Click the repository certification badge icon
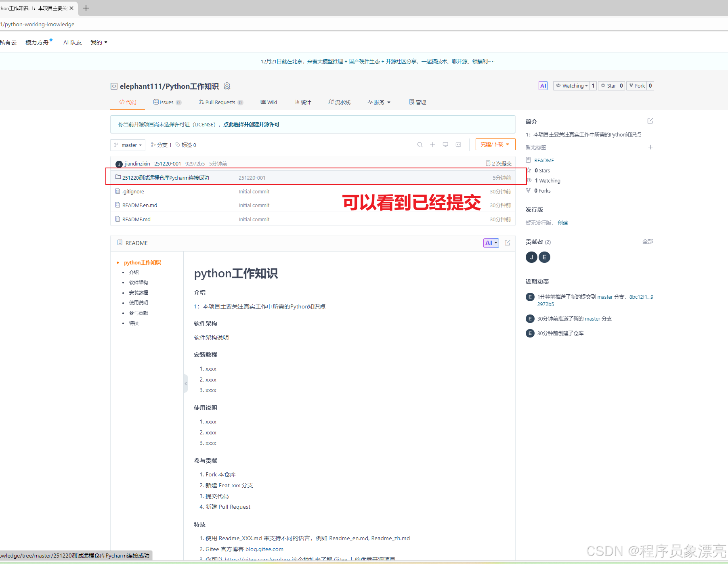Image resolution: width=728 pixels, height=564 pixels. pyautogui.click(x=227, y=86)
